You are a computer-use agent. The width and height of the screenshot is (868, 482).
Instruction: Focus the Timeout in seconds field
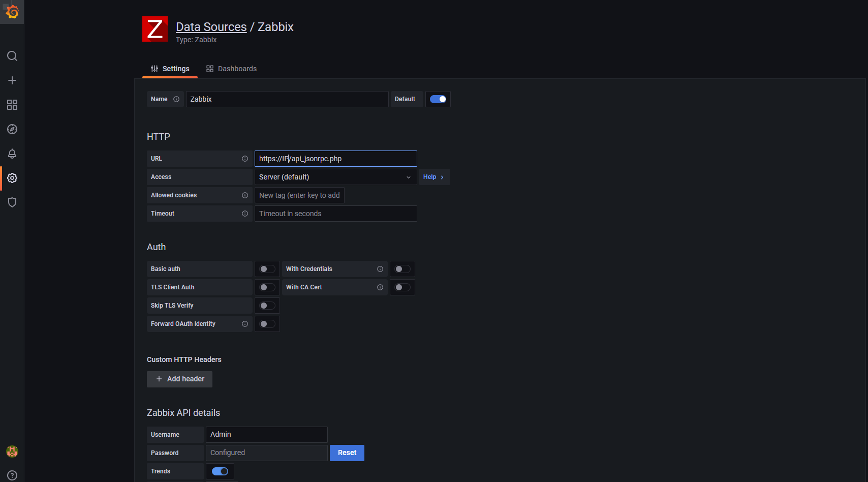pyautogui.click(x=336, y=214)
